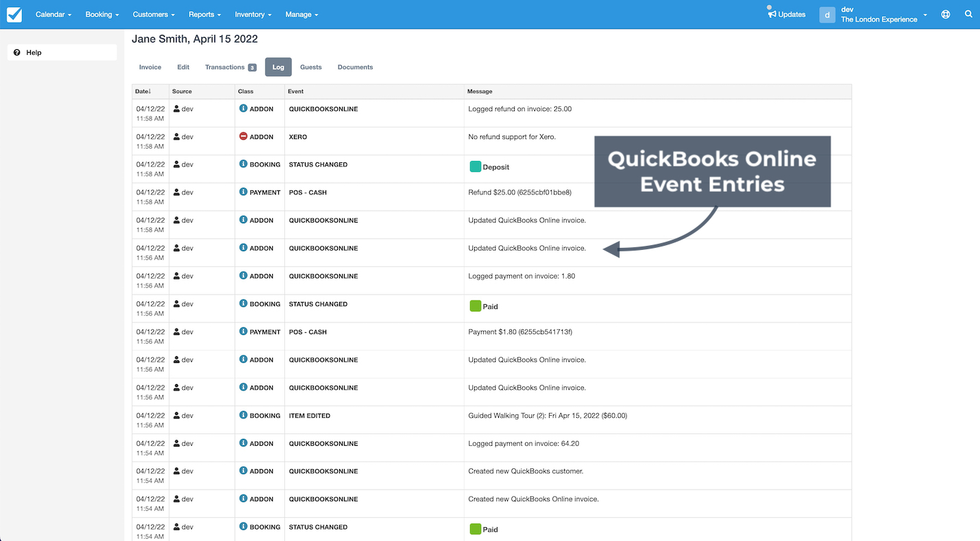Click info icon on Created new QuickBooks customer row
The image size is (980, 541).
click(243, 470)
